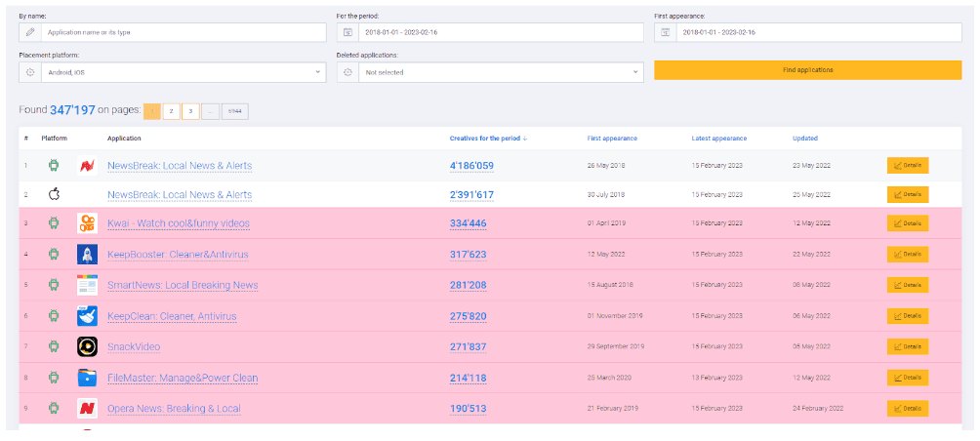This screenshot has width=980, height=441.
Task: Sort by Creatives for the period column
Action: click(x=489, y=139)
